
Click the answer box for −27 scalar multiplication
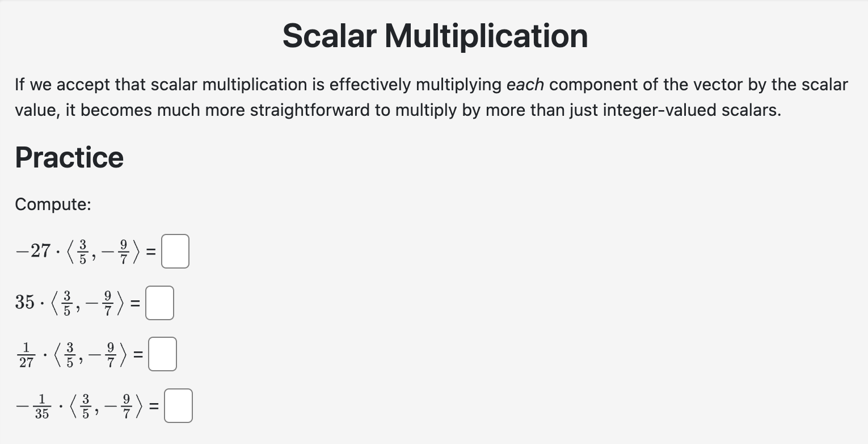click(x=175, y=251)
